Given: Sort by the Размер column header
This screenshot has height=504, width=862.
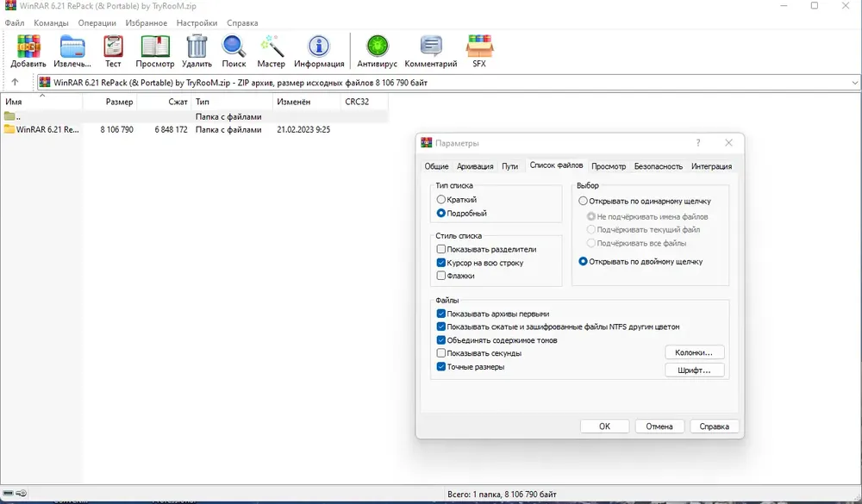Looking at the screenshot, I should (109, 102).
